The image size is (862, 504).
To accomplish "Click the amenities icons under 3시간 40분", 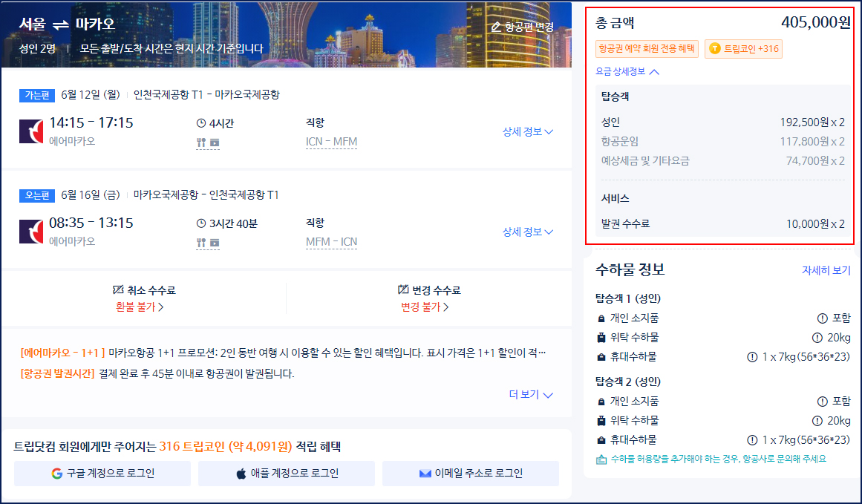I will point(208,243).
